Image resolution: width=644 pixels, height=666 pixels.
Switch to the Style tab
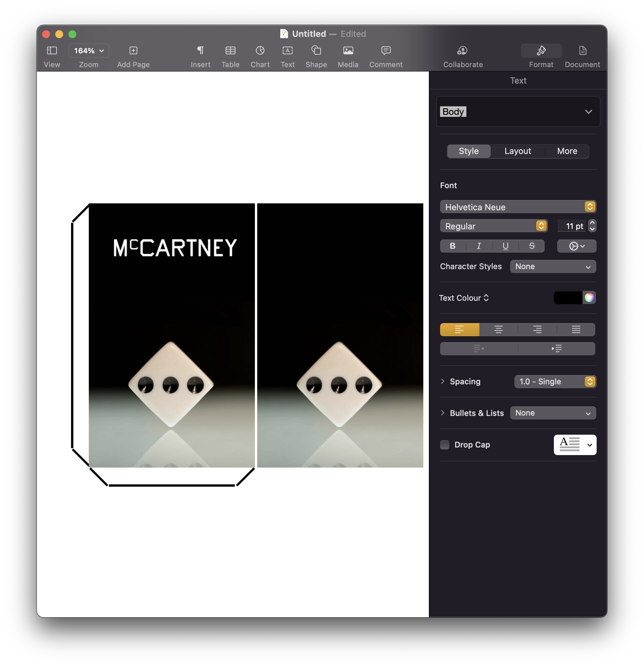468,151
